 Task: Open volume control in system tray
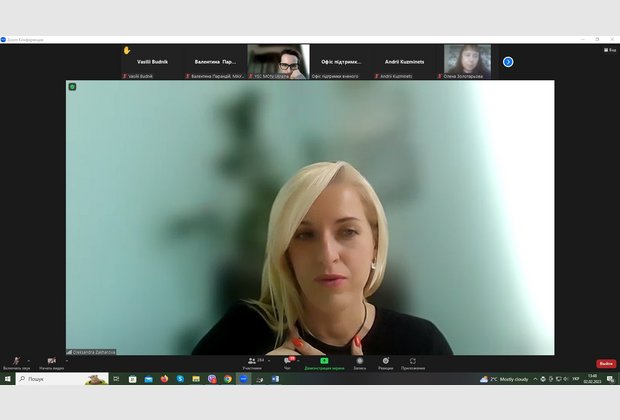(566, 379)
